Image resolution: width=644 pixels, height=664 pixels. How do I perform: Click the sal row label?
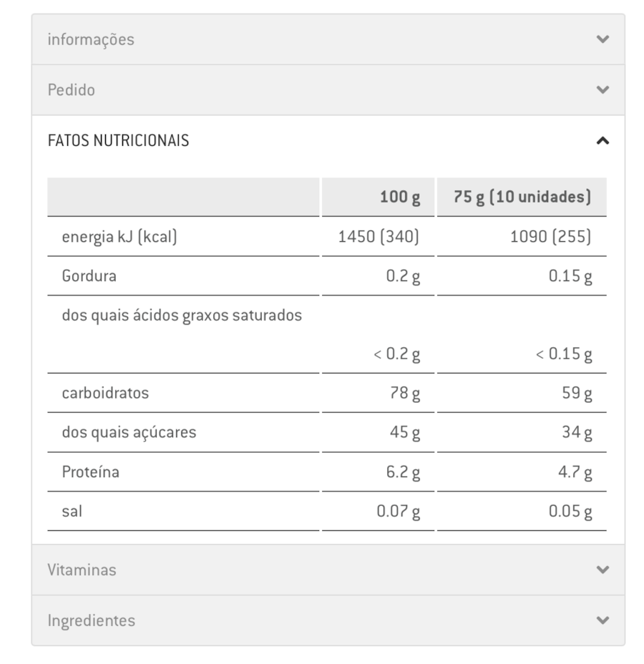72,511
